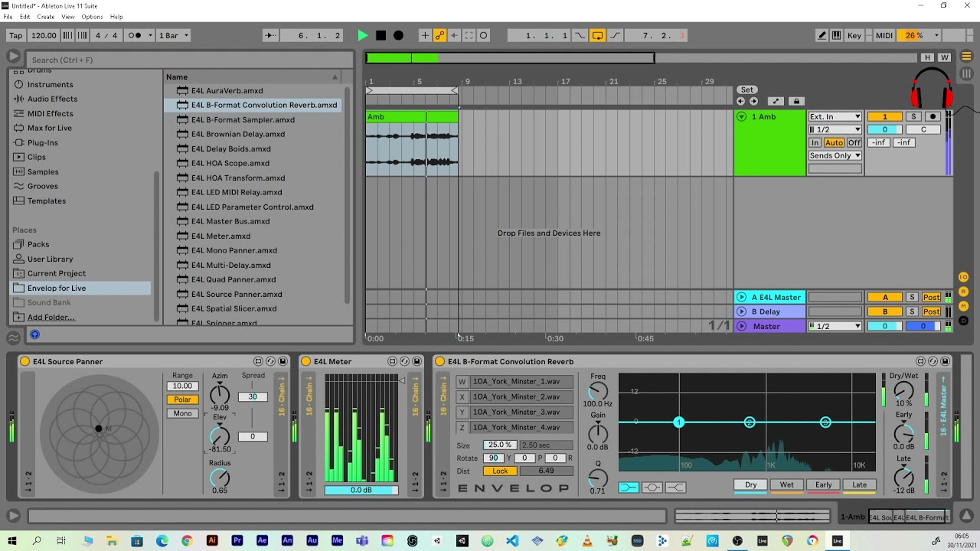Screen dimensions: 980x551
Task: Open the Edit menu
Action: [25, 16]
